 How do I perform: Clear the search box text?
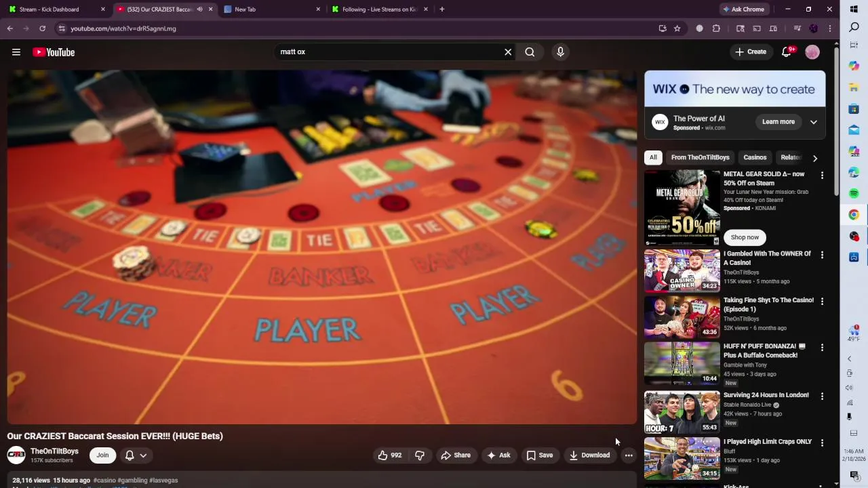(x=508, y=52)
